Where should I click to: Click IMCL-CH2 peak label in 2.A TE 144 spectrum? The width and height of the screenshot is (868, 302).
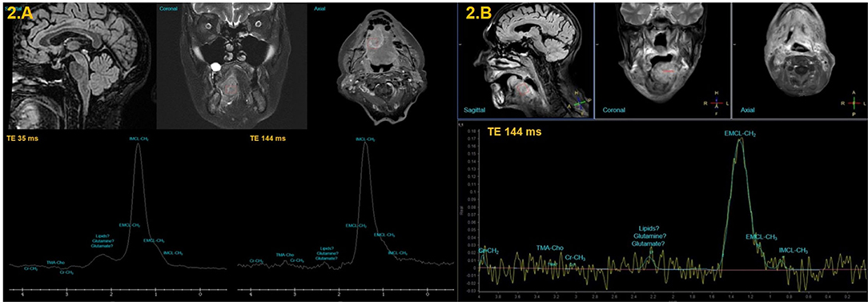coord(364,139)
